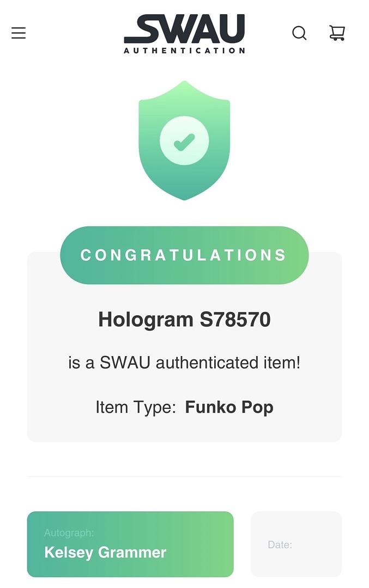Screen dimensions: 369x588
Task: Click the Kelsey Grammer name text
Action: coord(105,553)
